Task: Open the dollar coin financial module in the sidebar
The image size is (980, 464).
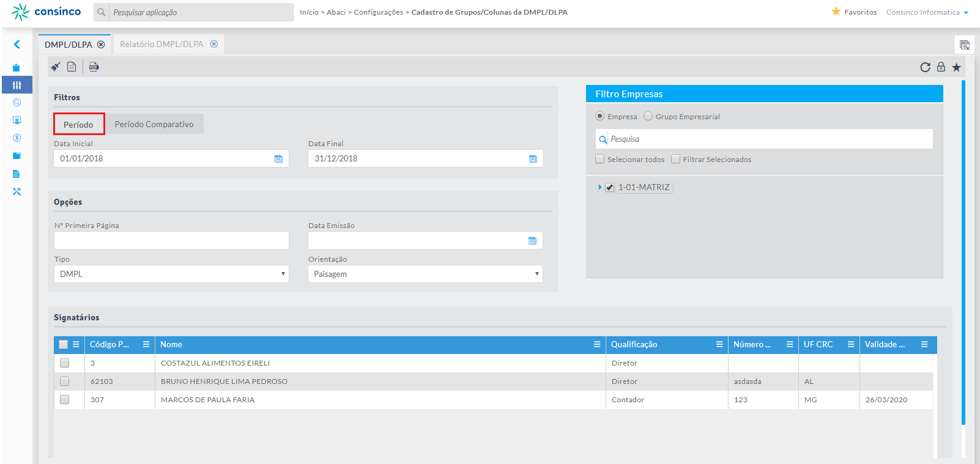Action: click(17, 138)
